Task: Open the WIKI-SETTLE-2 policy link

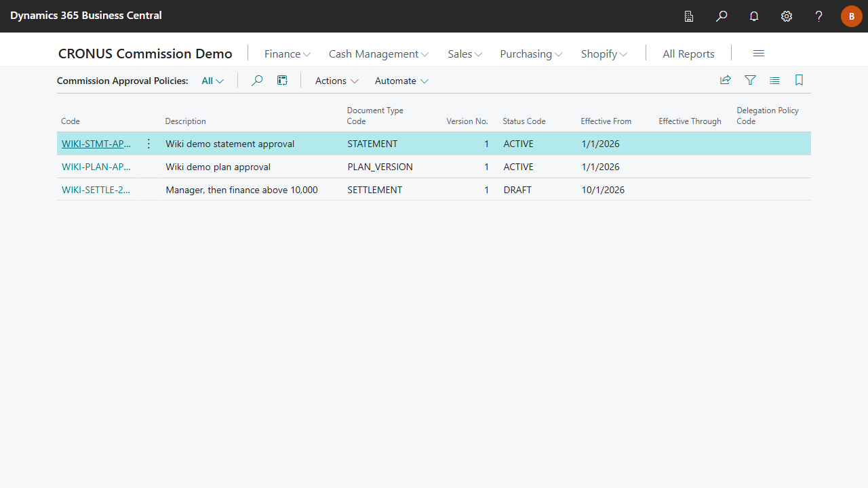Action: click(96, 190)
